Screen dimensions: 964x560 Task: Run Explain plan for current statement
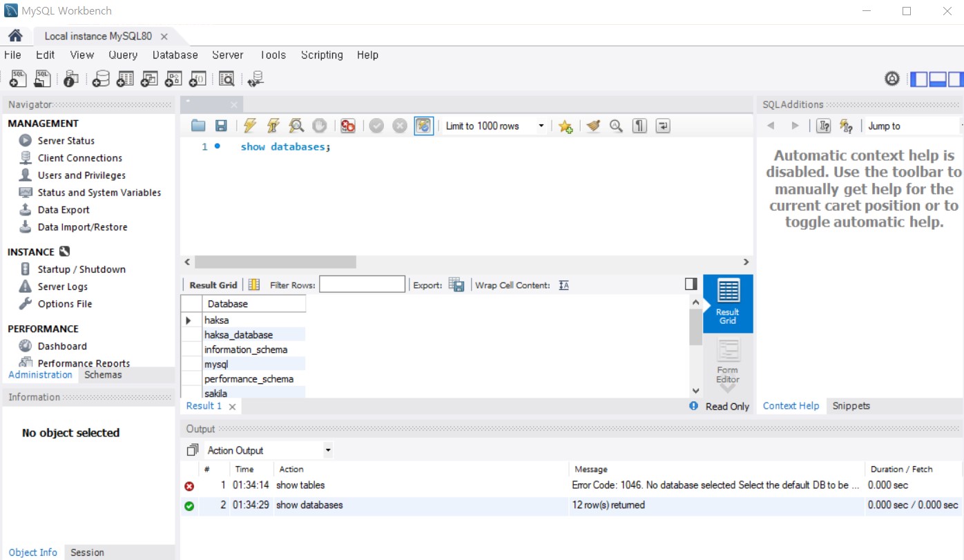coord(296,126)
